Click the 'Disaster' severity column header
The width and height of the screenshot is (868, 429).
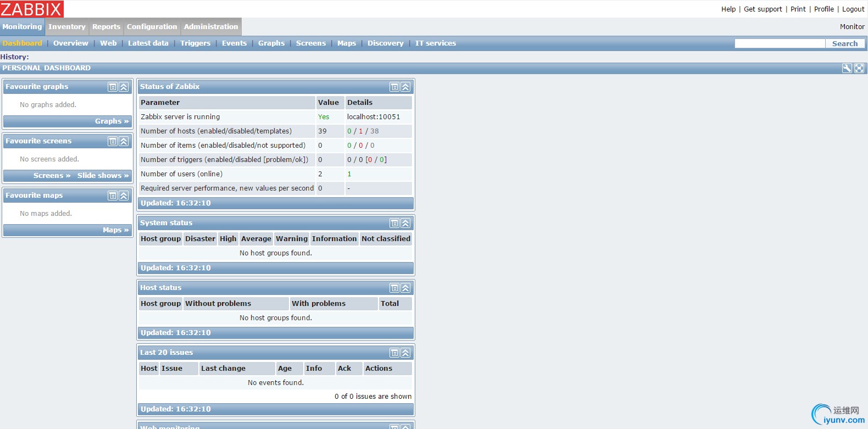[200, 239]
